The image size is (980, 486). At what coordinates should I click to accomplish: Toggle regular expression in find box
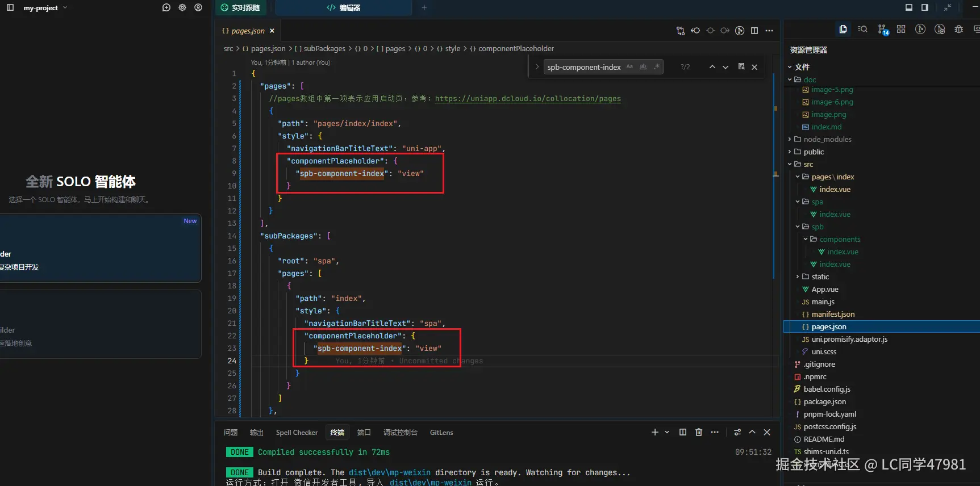tap(657, 67)
